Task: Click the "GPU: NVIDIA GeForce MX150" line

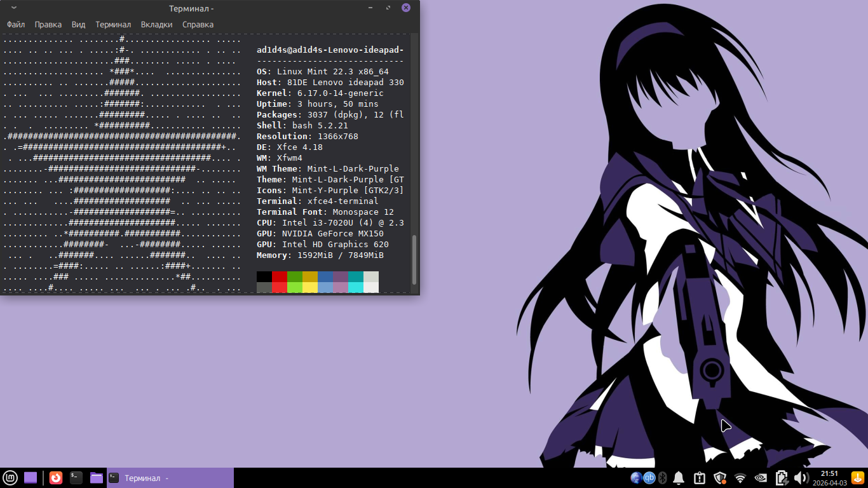Action: (320, 234)
